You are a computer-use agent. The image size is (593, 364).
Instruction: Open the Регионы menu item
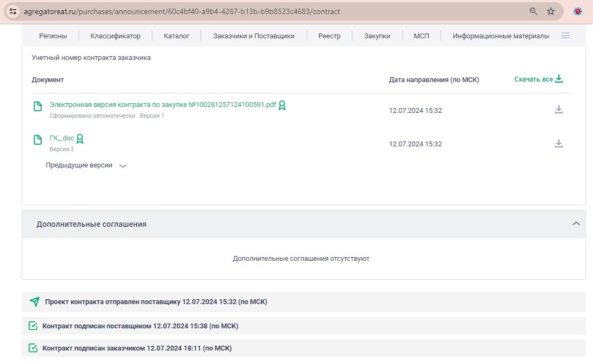click(x=53, y=36)
